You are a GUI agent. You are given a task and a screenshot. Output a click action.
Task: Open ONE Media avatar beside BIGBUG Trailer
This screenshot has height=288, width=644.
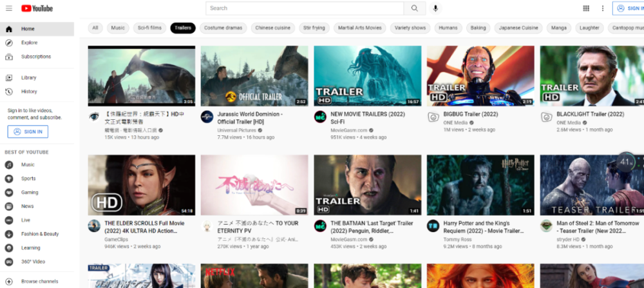(433, 117)
